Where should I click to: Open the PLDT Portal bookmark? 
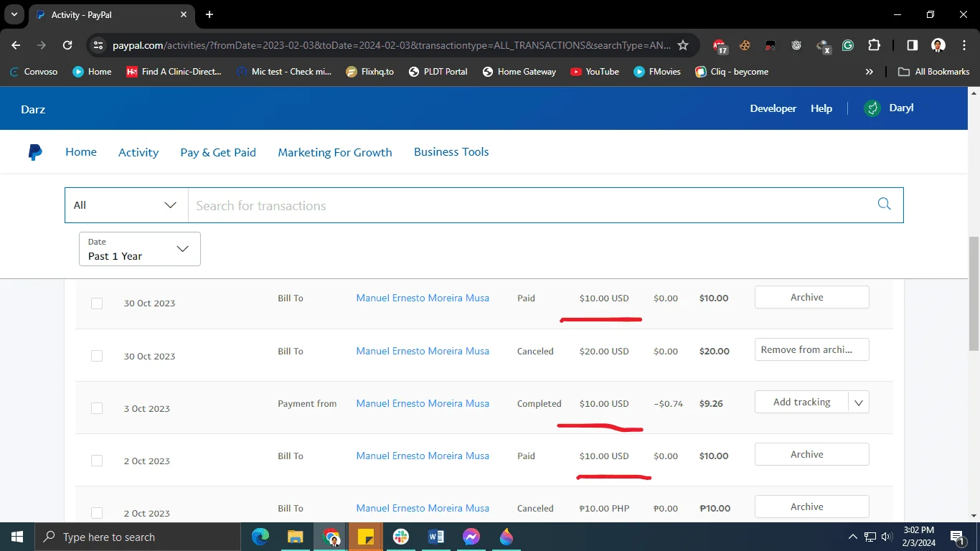pyautogui.click(x=438, y=72)
